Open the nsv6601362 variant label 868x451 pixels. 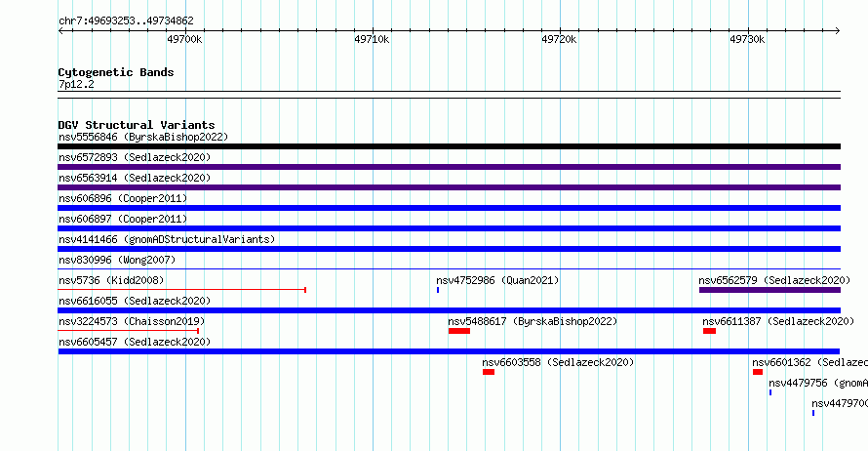tap(809, 362)
